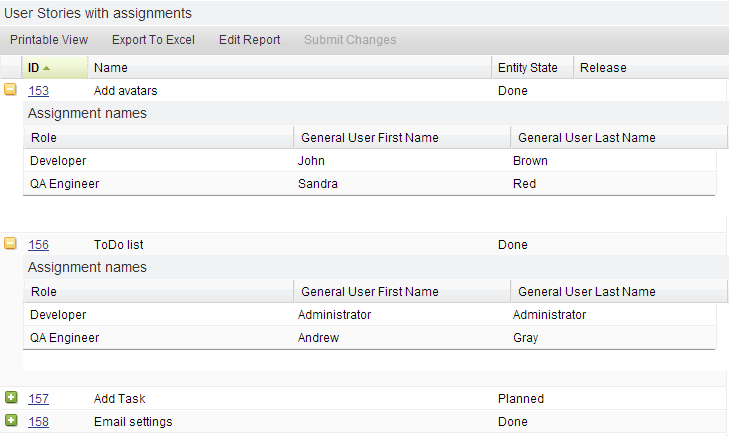Open Printable View
This screenshot has height=437, width=729.
tap(49, 40)
